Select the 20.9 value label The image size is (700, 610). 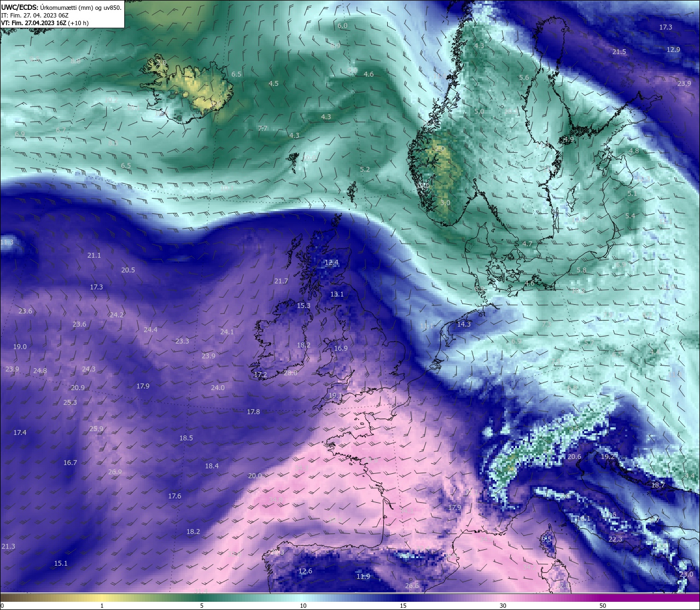point(78,387)
